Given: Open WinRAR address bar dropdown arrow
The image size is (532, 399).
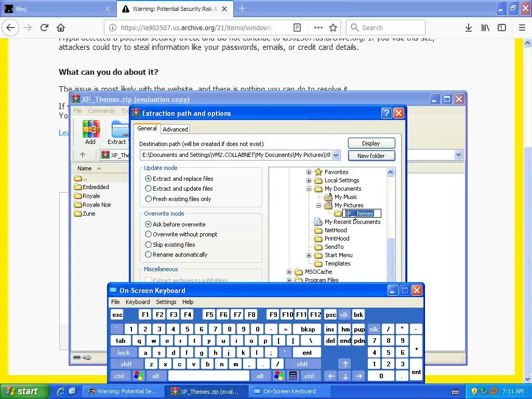Looking at the screenshot, I should [x=458, y=155].
